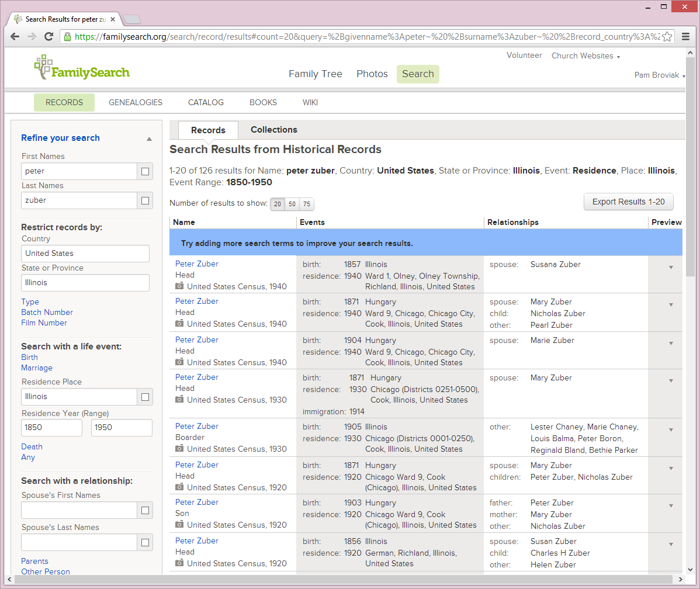This screenshot has width=700, height=589.
Task: Select the Search menu item
Action: [x=418, y=74]
